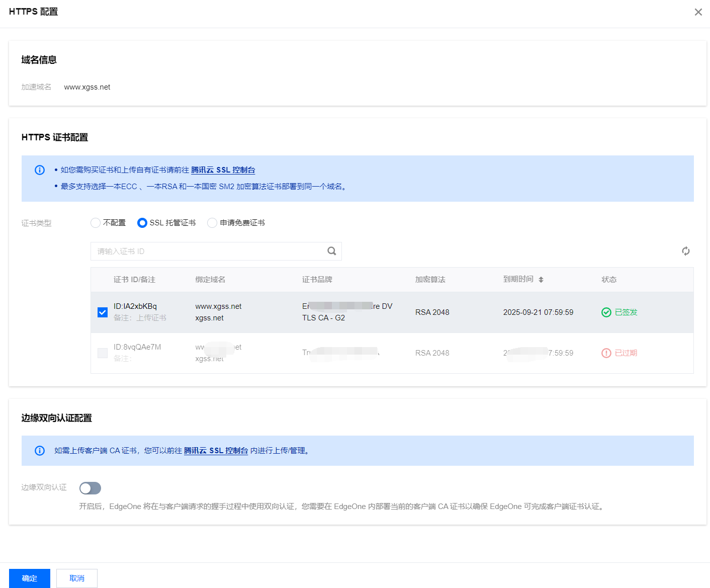Viewport: 710px width, 588px height.
Task: Click certificate ID:IA2xbKBq text
Action: click(x=135, y=306)
